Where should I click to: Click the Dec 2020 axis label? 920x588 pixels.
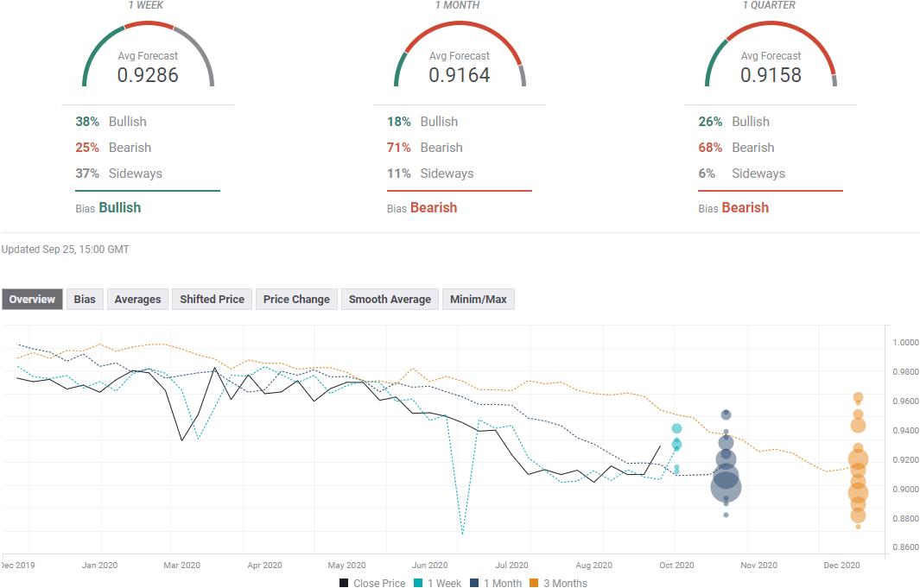coord(841,566)
